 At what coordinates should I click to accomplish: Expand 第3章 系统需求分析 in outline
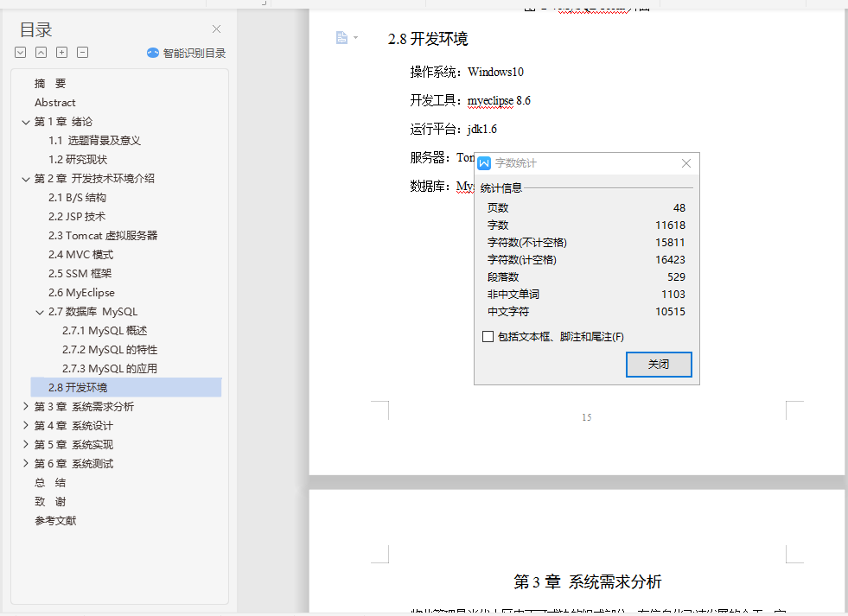point(25,406)
